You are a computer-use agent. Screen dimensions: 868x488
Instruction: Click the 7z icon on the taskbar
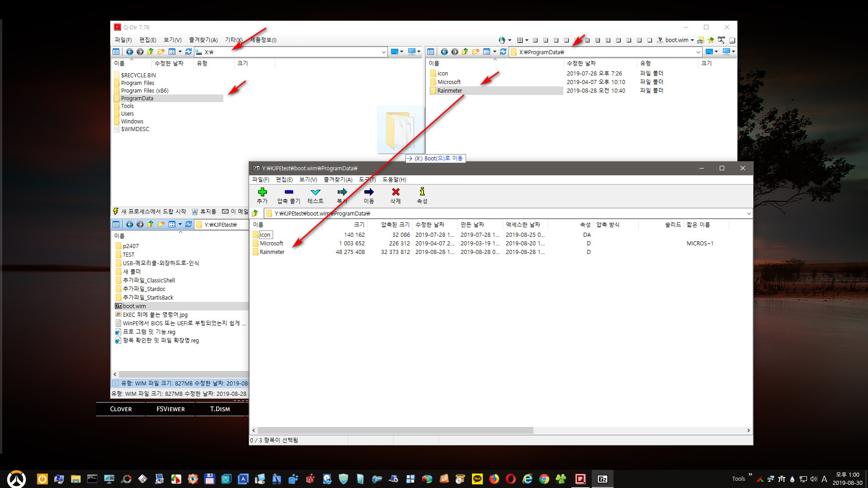click(603, 479)
